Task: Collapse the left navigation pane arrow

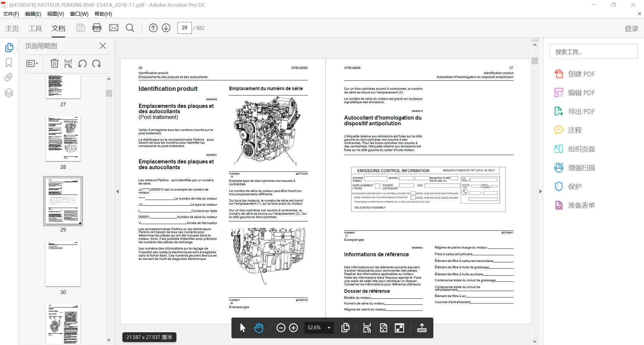Action: (117, 192)
